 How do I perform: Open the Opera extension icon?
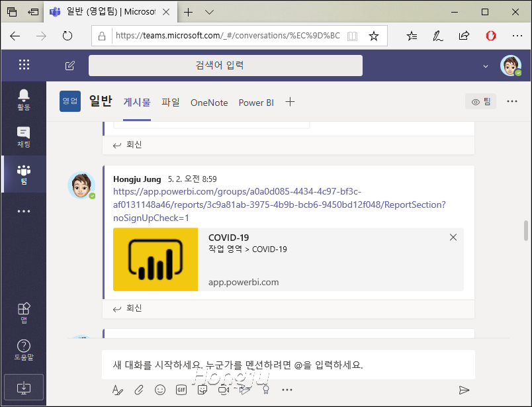[490, 36]
